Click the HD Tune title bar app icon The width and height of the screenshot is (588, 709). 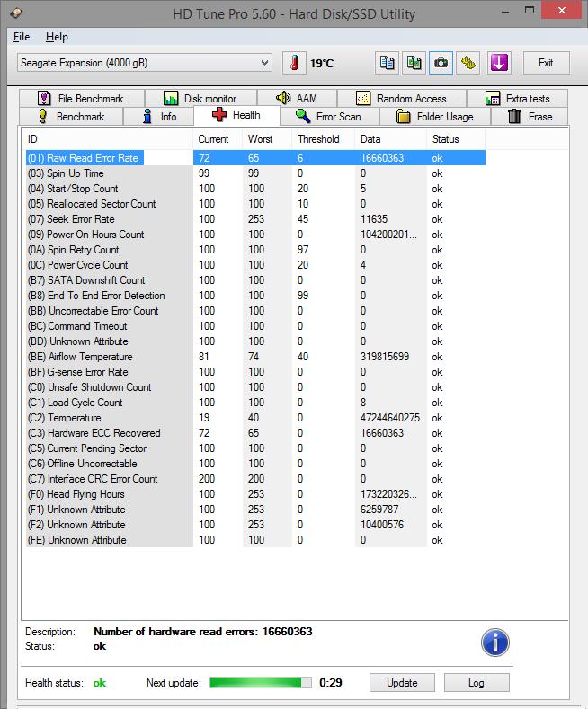pyautogui.click(x=16, y=13)
